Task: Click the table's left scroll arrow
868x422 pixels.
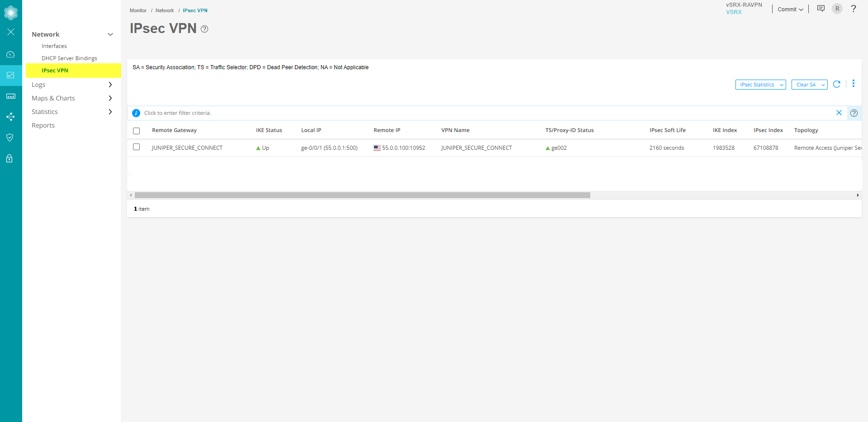Action: tap(131, 195)
